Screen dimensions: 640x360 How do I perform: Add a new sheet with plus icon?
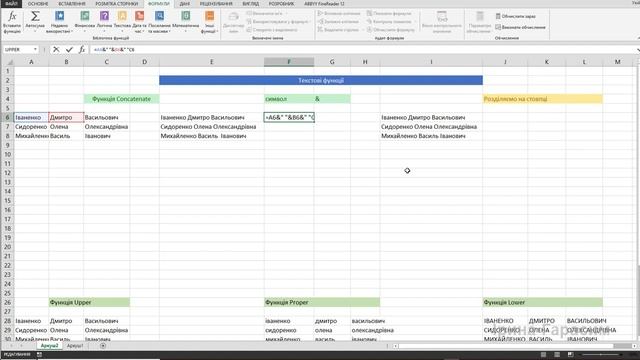pyautogui.click(x=103, y=346)
